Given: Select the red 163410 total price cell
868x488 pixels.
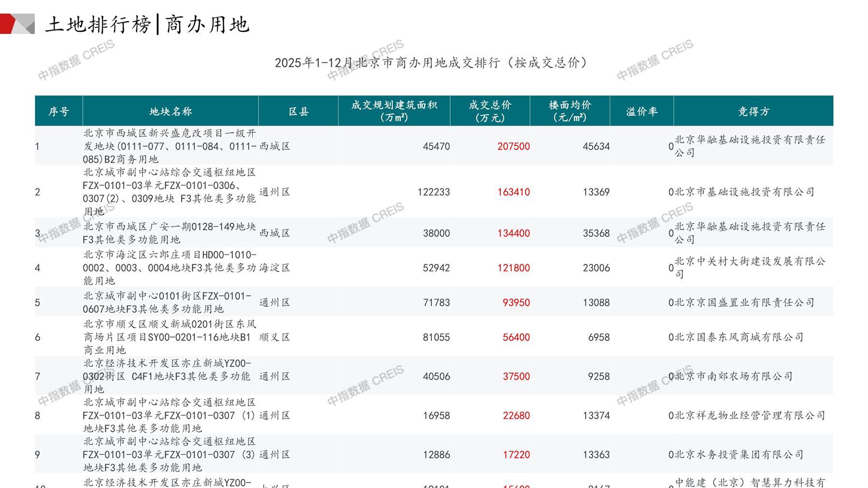Looking at the screenshot, I should [513, 192].
